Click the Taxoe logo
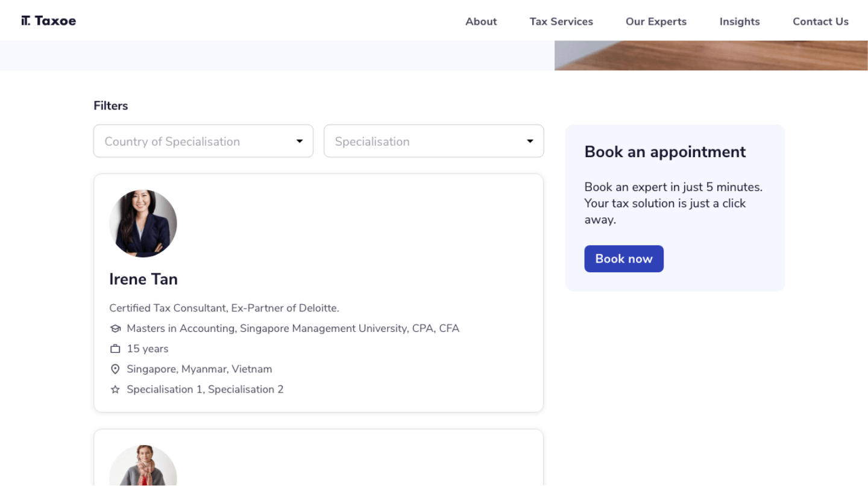The width and height of the screenshot is (868, 486). point(48,21)
